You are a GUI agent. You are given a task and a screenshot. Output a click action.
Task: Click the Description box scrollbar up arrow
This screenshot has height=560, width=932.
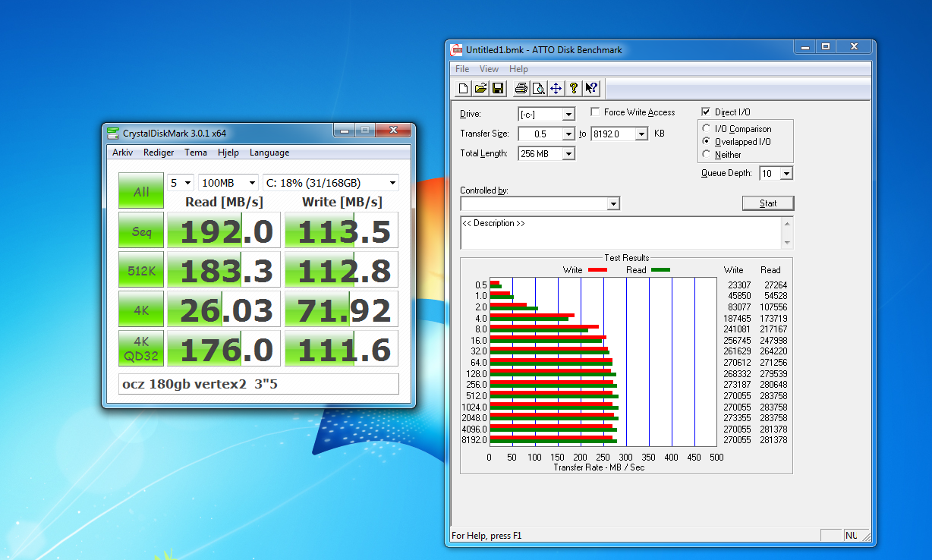[788, 223]
